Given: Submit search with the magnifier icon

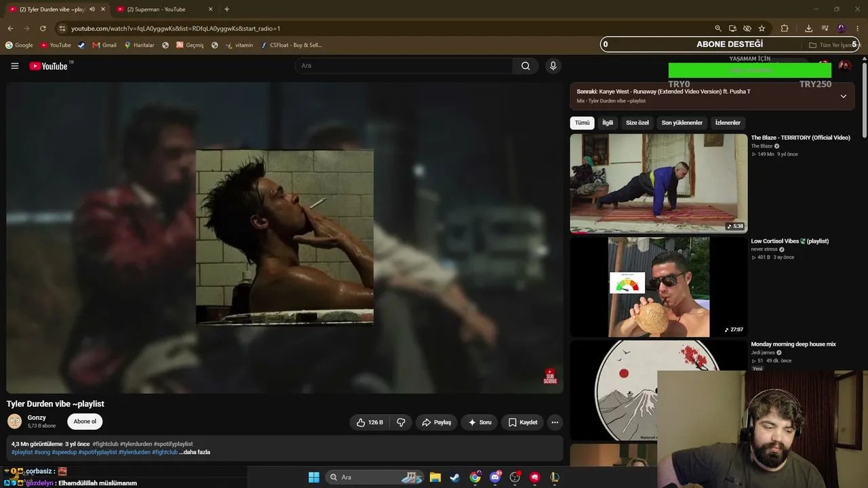Looking at the screenshot, I should tap(526, 66).
